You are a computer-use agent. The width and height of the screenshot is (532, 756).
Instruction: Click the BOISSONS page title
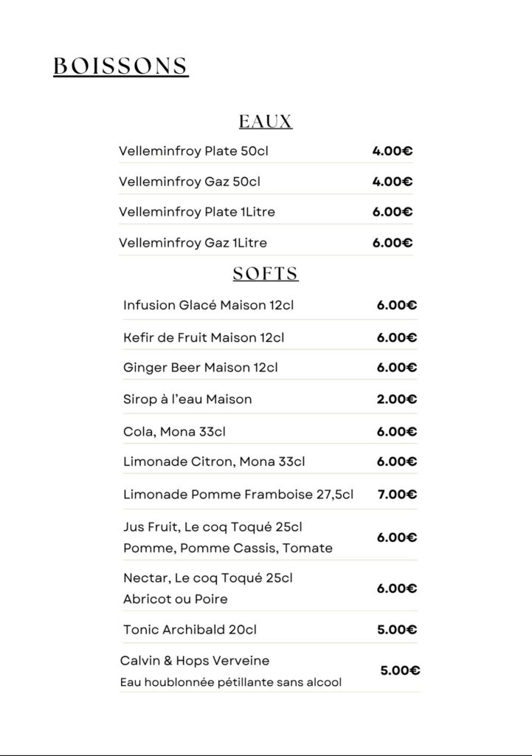(x=121, y=66)
